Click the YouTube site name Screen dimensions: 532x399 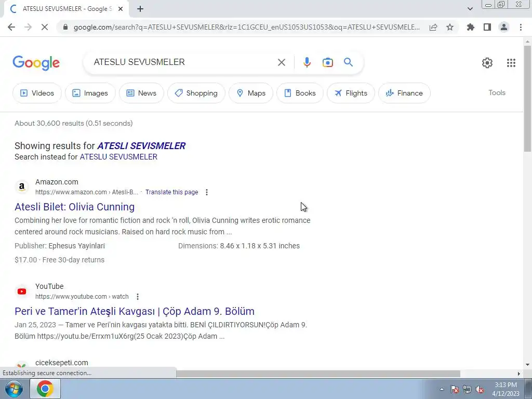49,286
